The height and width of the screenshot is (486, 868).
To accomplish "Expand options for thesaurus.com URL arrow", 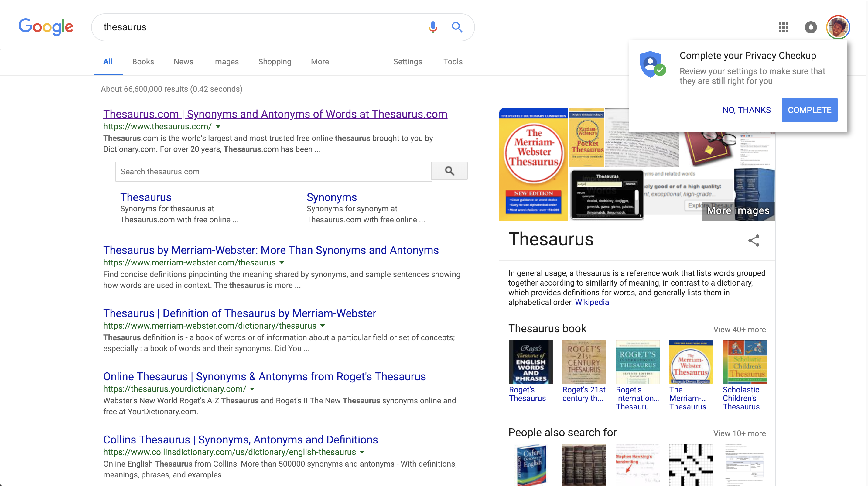I will coord(218,127).
